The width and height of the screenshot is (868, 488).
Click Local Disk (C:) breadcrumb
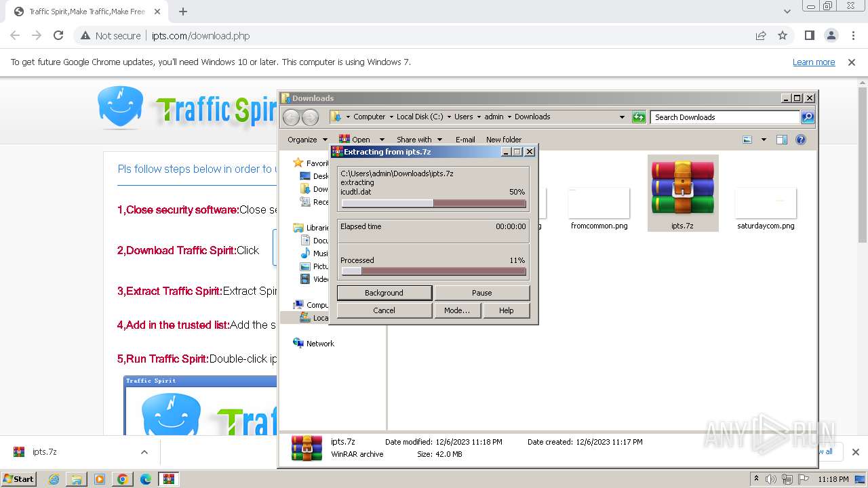click(x=419, y=117)
